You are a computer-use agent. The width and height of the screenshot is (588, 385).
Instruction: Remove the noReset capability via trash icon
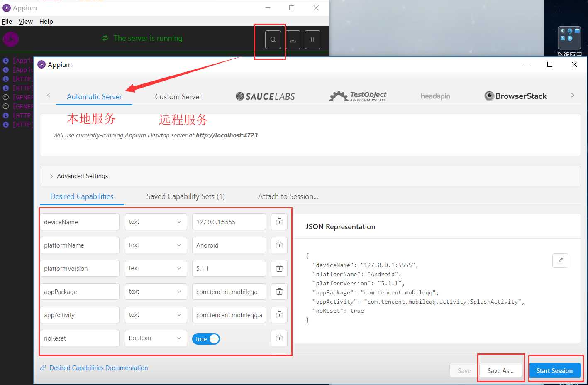279,338
